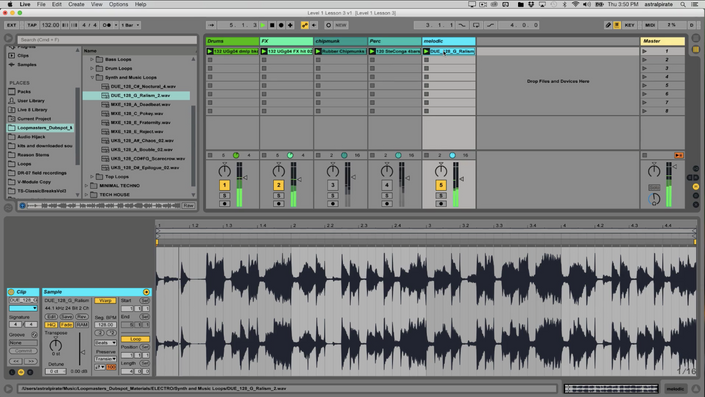
Task: Open the Live menu
Action: [25, 4]
